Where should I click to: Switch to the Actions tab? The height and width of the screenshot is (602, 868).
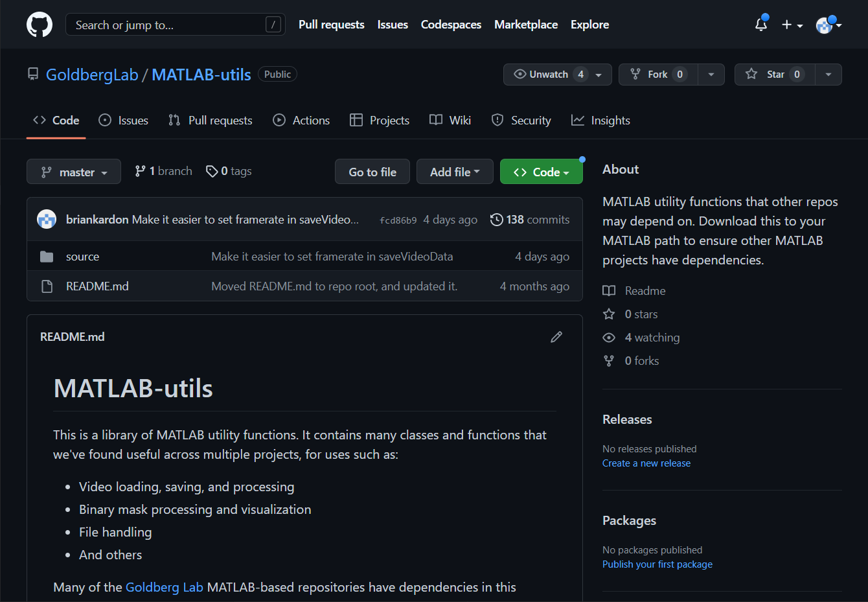(x=302, y=121)
